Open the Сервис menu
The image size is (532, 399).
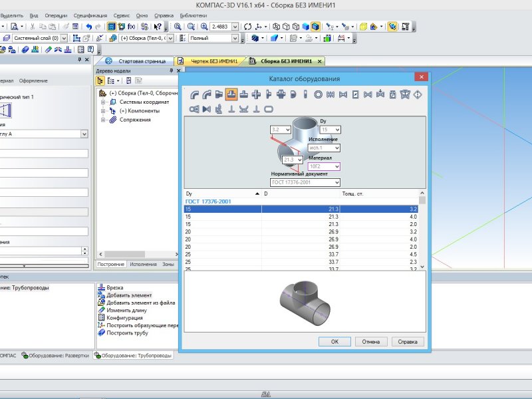[122, 15]
